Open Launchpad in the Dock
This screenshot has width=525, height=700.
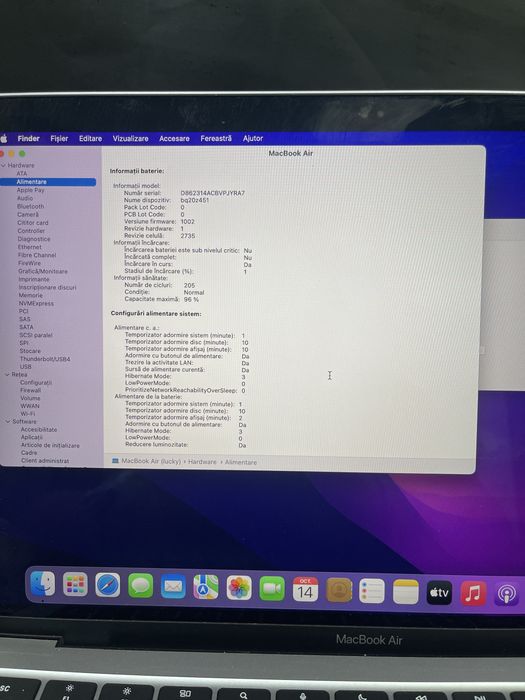pyautogui.click(x=75, y=584)
